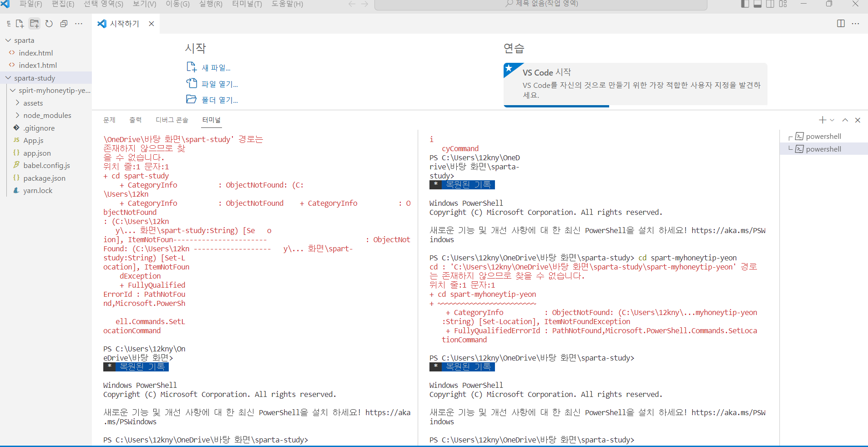Create a new terminal with plus icon
This screenshot has width=868, height=447.
point(823,120)
